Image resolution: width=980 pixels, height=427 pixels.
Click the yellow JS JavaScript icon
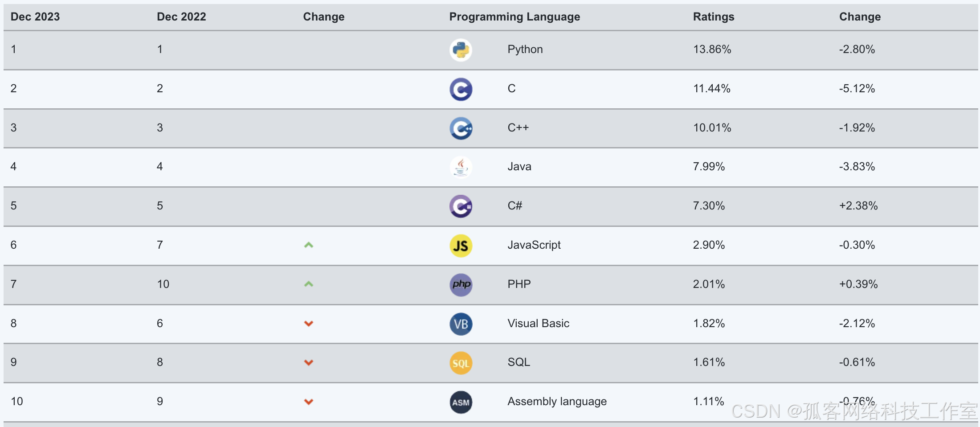pyautogui.click(x=461, y=246)
